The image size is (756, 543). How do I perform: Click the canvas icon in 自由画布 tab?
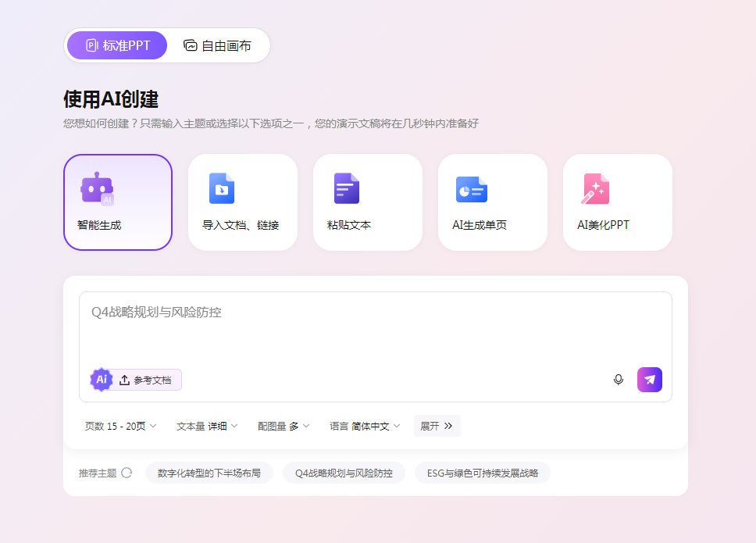pyautogui.click(x=191, y=45)
